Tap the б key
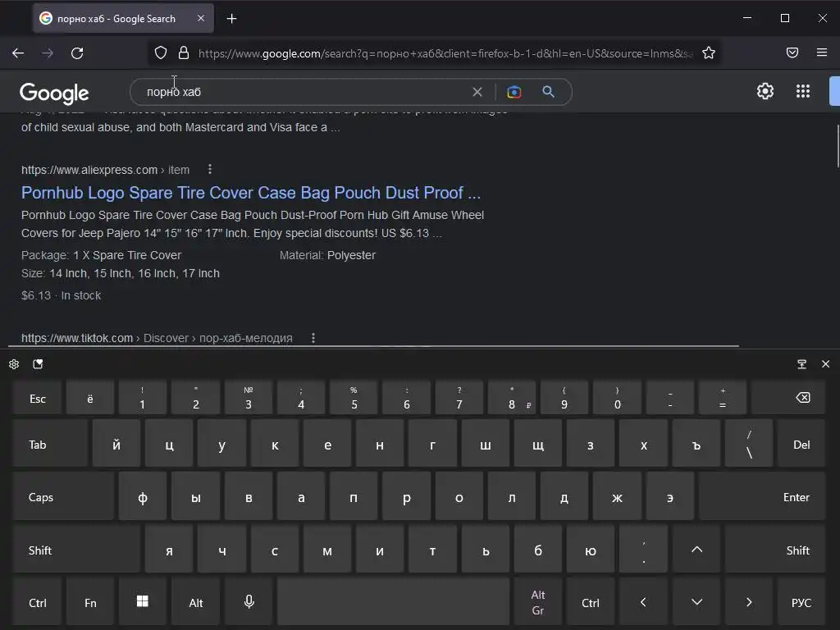The image size is (840, 630). [538, 549]
